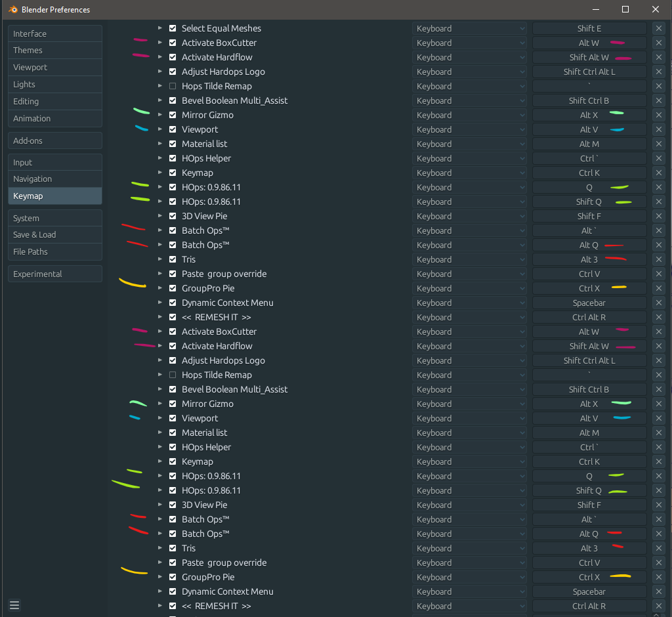Delete second Dynamic Context Menu entry
This screenshot has height=617, width=672.
[x=659, y=591]
